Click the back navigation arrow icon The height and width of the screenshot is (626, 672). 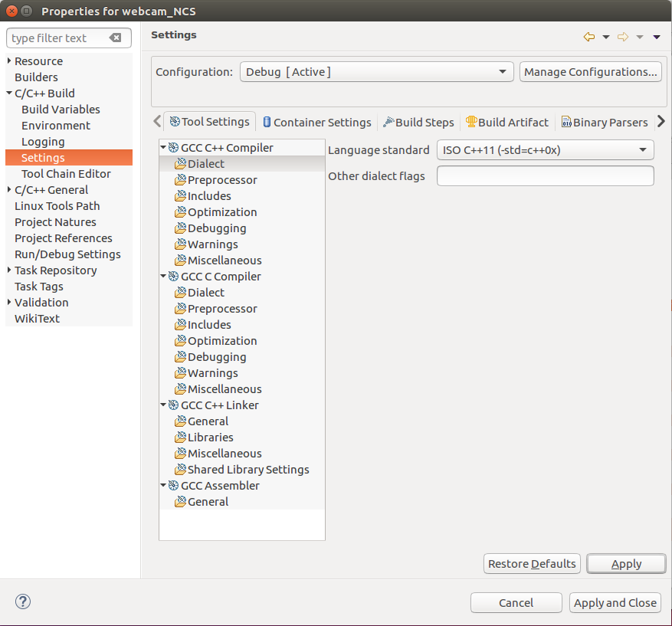coord(588,37)
